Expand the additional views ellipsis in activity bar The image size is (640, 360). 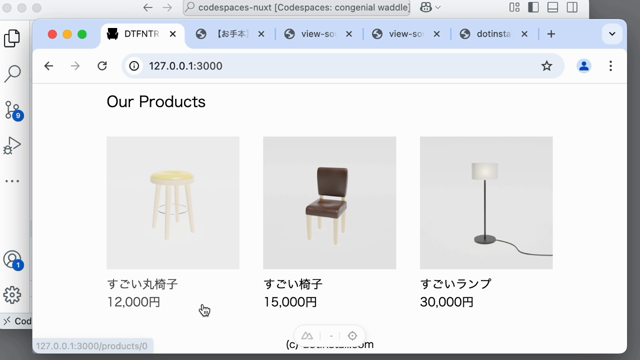(x=12, y=181)
